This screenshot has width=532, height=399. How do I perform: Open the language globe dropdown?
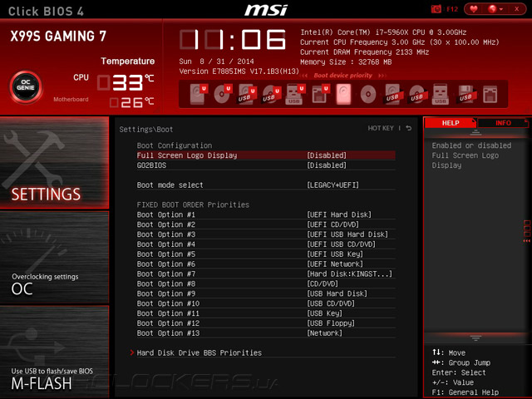[x=495, y=9]
